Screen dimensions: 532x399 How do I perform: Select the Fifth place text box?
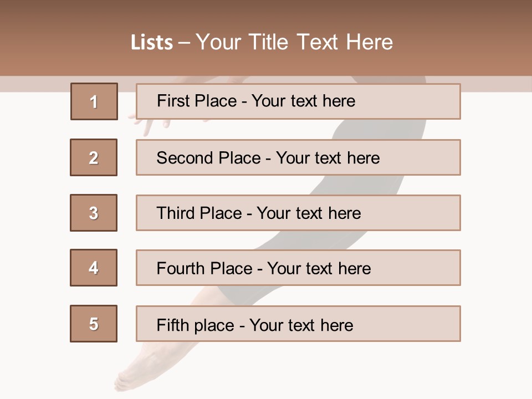(x=298, y=324)
